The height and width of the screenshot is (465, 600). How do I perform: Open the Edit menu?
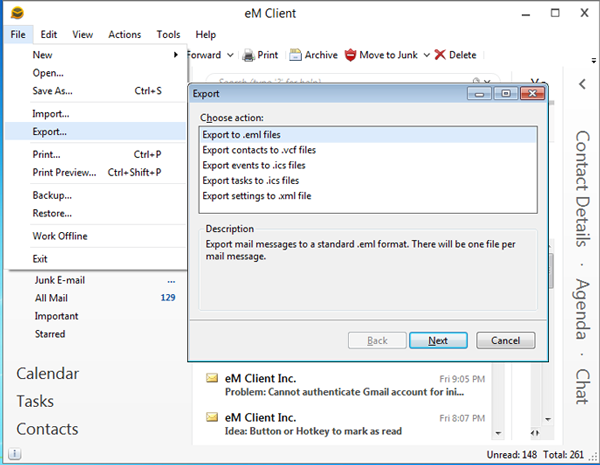pyautogui.click(x=49, y=34)
